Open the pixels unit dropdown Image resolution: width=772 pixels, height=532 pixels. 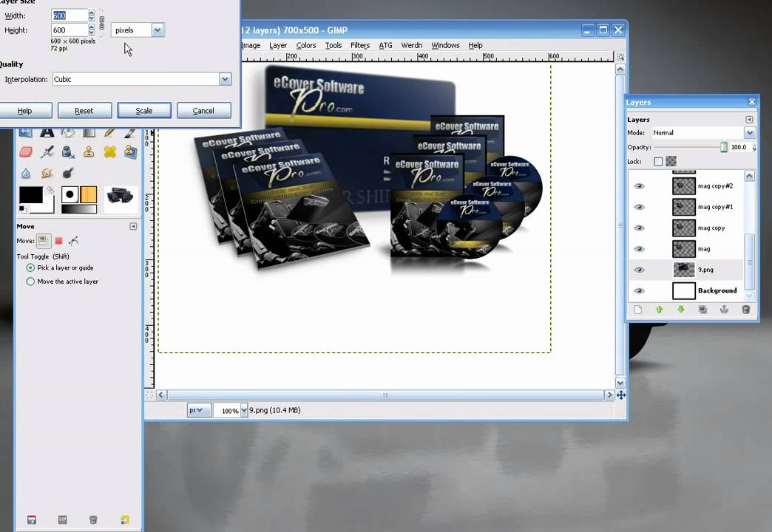tap(138, 30)
